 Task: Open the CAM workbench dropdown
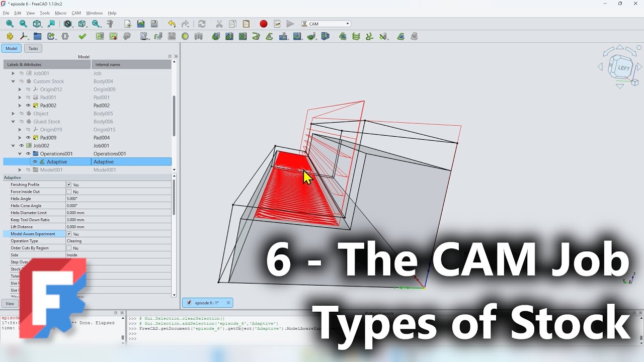point(326,24)
